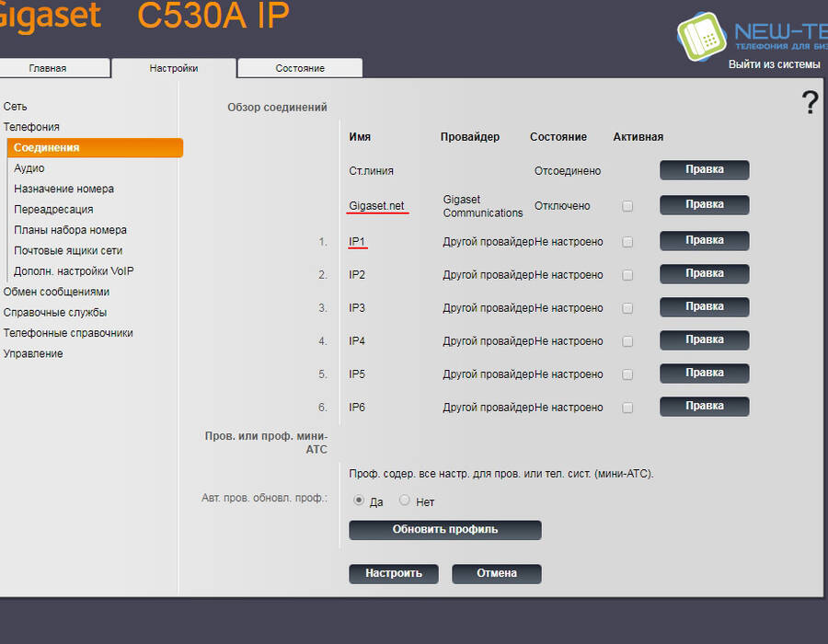Select the Да radio button

coord(359,500)
